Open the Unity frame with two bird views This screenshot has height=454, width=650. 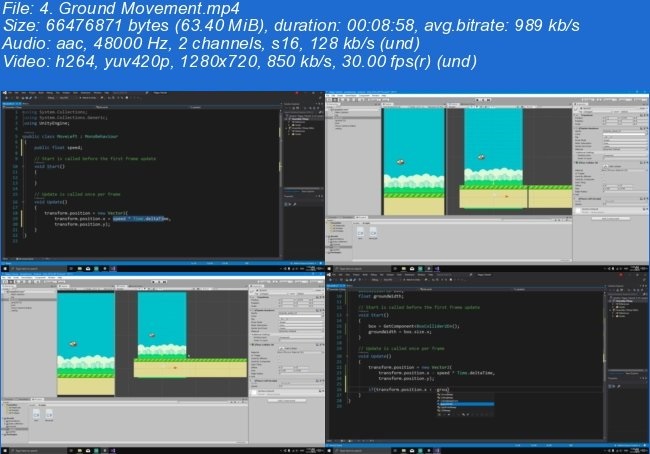pyautogui.click(x=487, y=177)
